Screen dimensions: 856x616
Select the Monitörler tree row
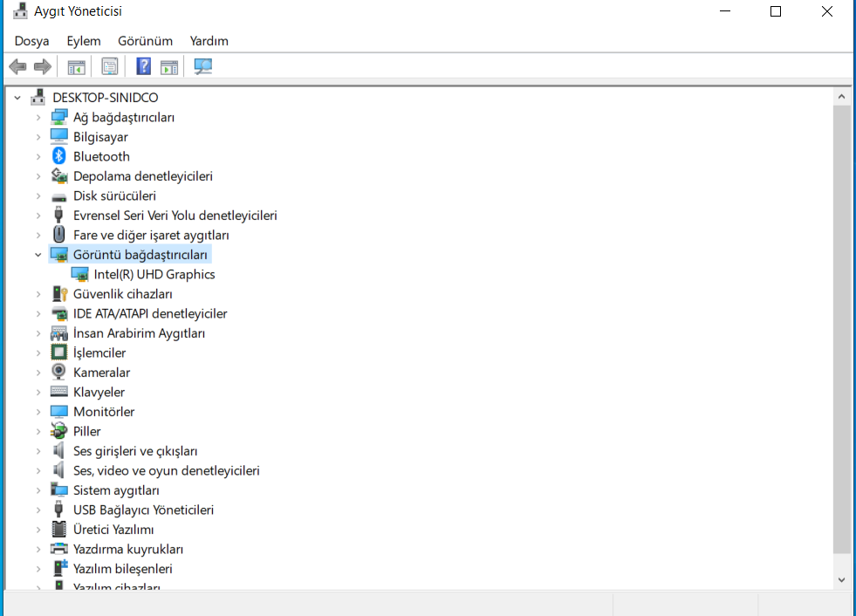click(104, 412)
